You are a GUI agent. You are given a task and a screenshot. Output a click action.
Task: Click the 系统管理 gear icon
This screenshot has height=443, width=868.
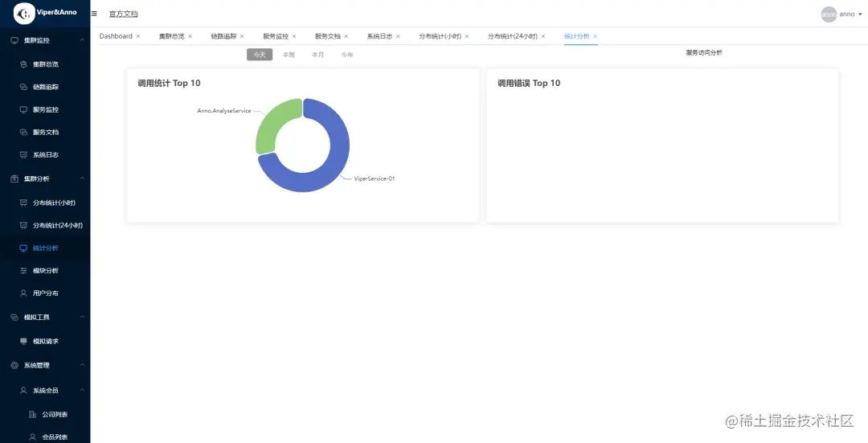point(14,366)
